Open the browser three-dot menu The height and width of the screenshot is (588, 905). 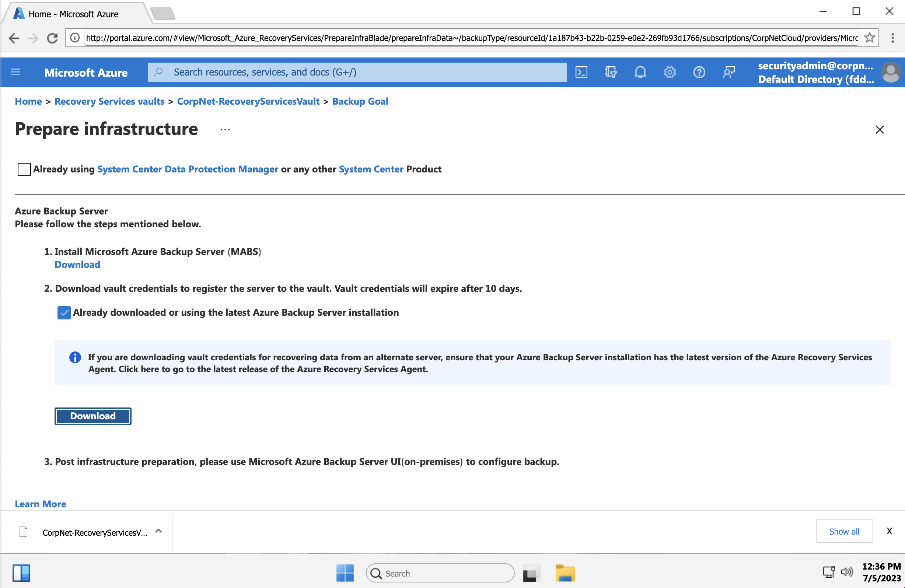click(892, 38)
